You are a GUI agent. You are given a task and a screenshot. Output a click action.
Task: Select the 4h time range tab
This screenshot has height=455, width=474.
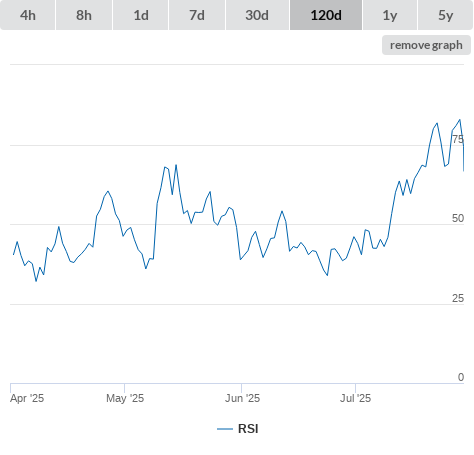pyautogui.click(x=28, y=15)
